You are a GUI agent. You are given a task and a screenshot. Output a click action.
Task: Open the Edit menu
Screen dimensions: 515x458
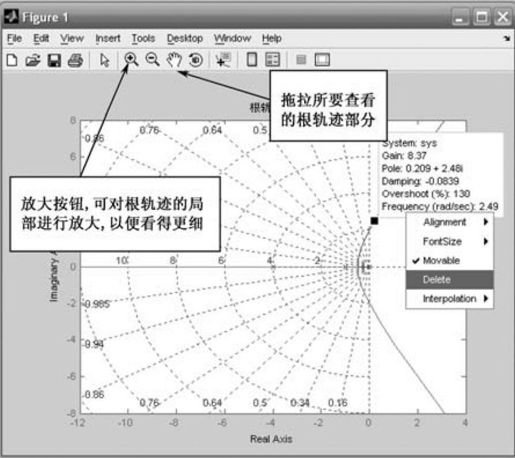pyautogui.click(x=41, y=38)
